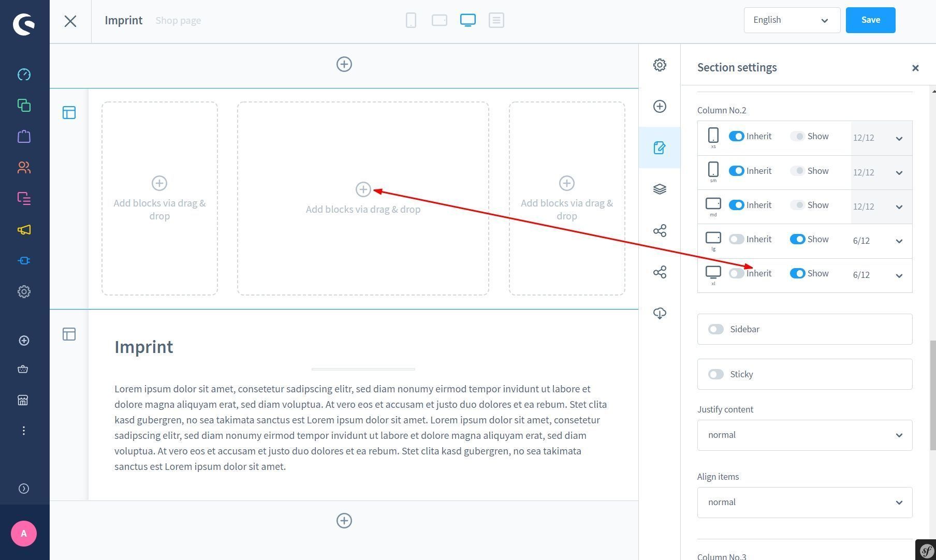The height and width of the screenshot is (560, 936).
Task: Open the Marketing megaphone icon
Action: (24, 230)
